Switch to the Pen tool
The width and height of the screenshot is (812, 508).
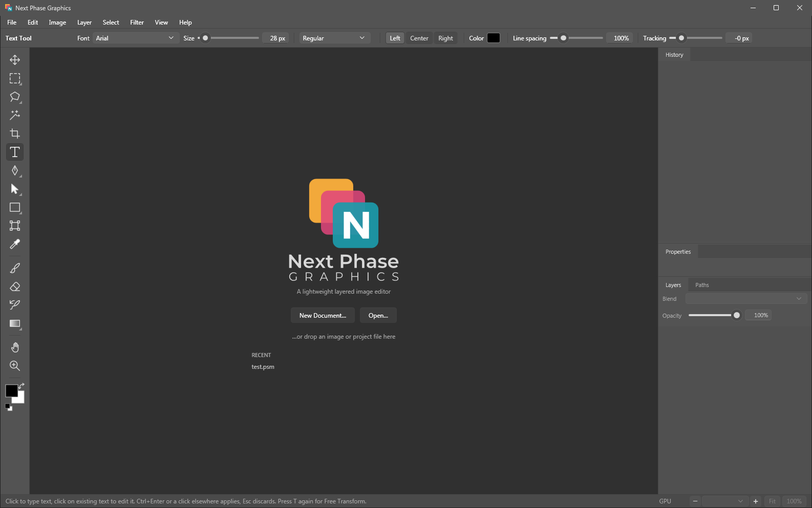tap(15, 170)
